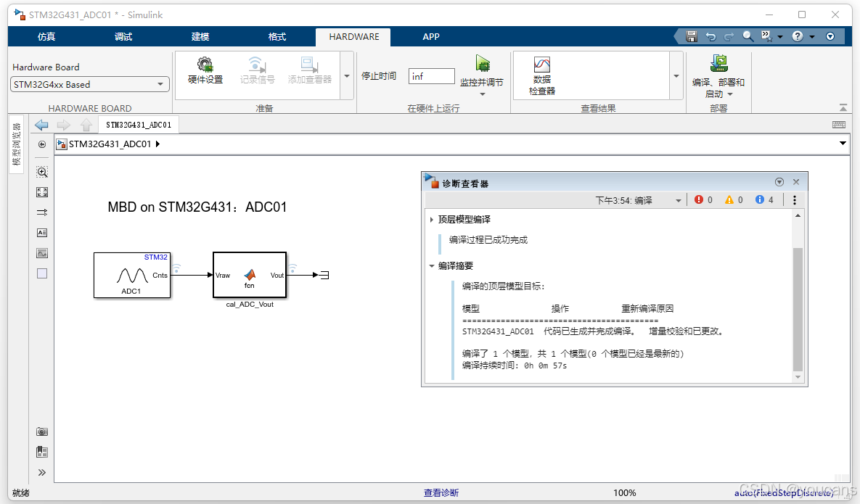Click the save icon in quick access toolbar
Viewport: 860px width, 504px height.
point(691,37)
